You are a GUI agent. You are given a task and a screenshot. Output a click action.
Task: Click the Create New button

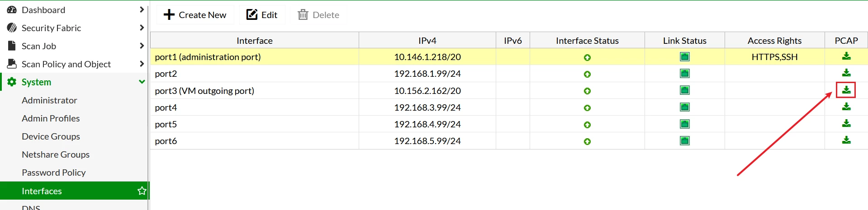pyautogui.click(x=195, y=15)
